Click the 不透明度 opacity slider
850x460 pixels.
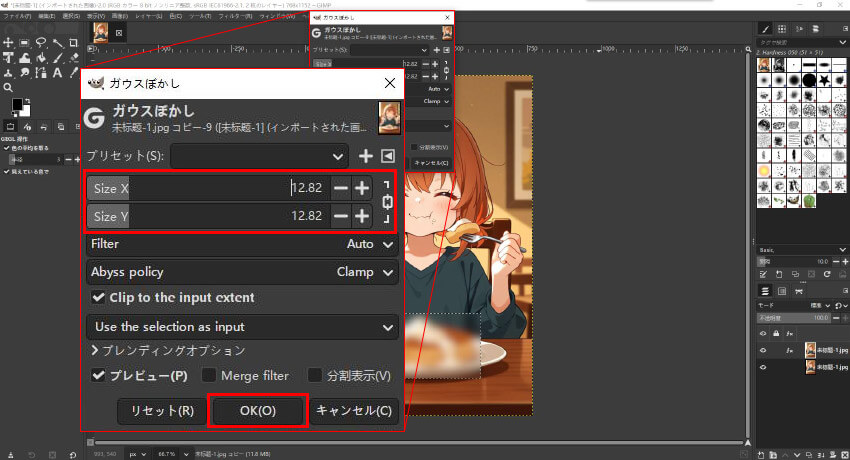point(794,318)
